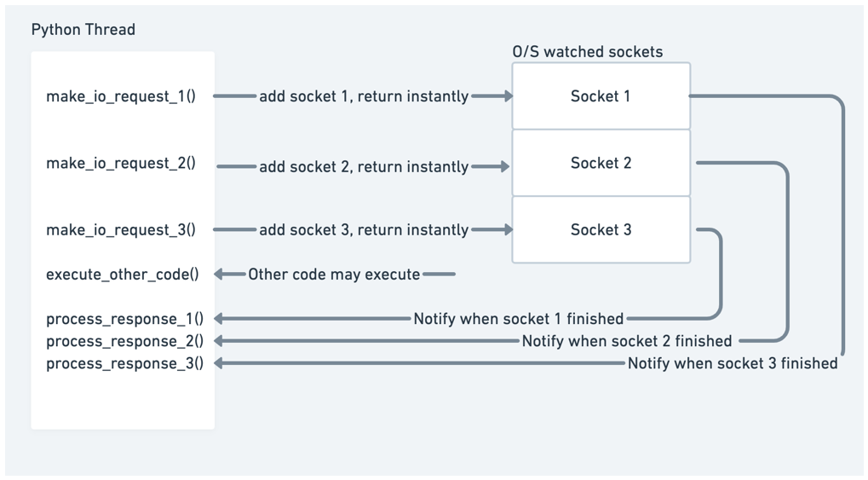Click "add socket 1, return instantly" label
The image size is (868, 480).
click(364, 97)
